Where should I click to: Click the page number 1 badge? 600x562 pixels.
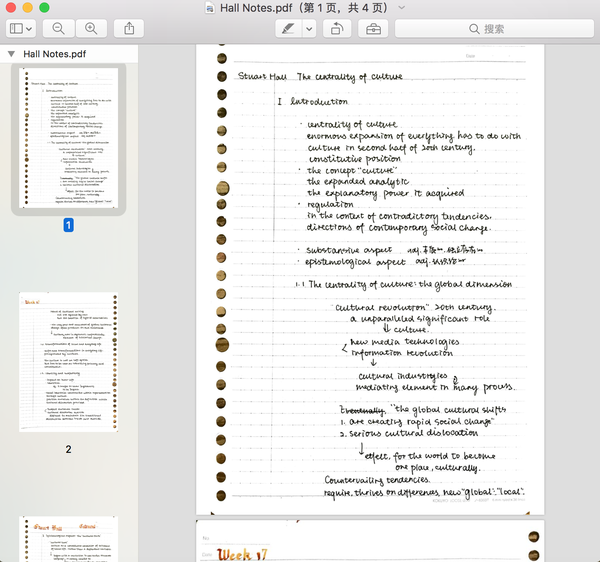tap(68, 225)
